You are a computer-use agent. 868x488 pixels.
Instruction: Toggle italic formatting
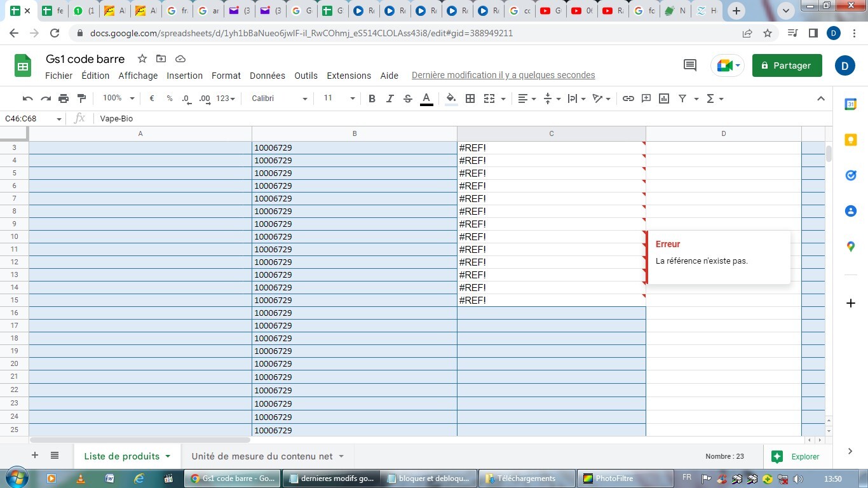(390, 98)
